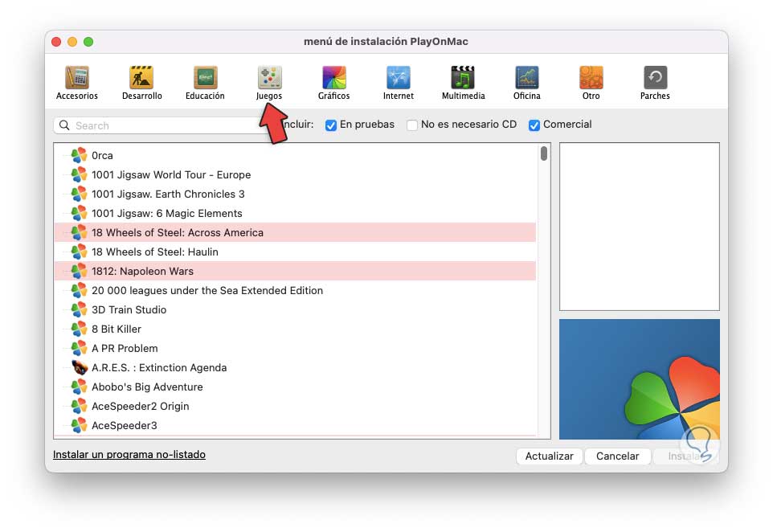Open the Internet category
Image resolution: width=773 pixels, height=532 pixels.
click(x=399, y=83)
